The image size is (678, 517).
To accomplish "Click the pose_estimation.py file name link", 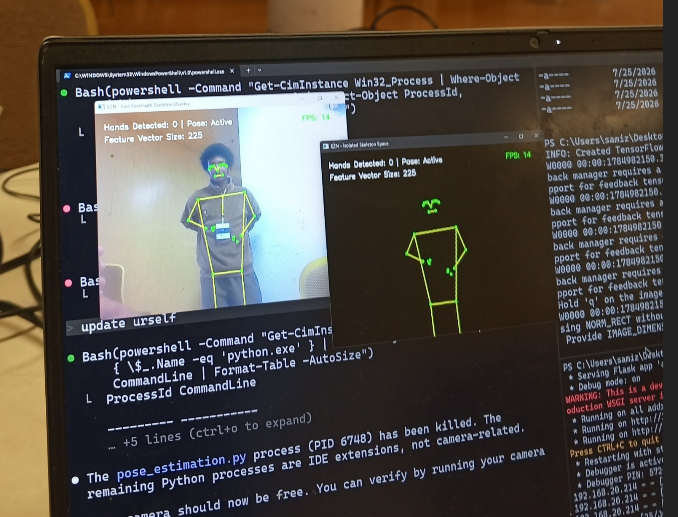I will tap(182, 467).
